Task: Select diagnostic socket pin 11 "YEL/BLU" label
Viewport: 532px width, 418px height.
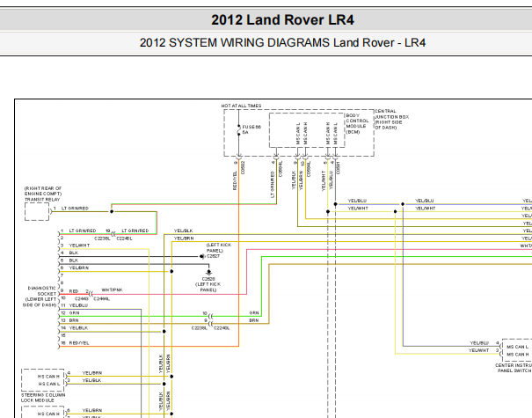Action: [x=78, y=305]
